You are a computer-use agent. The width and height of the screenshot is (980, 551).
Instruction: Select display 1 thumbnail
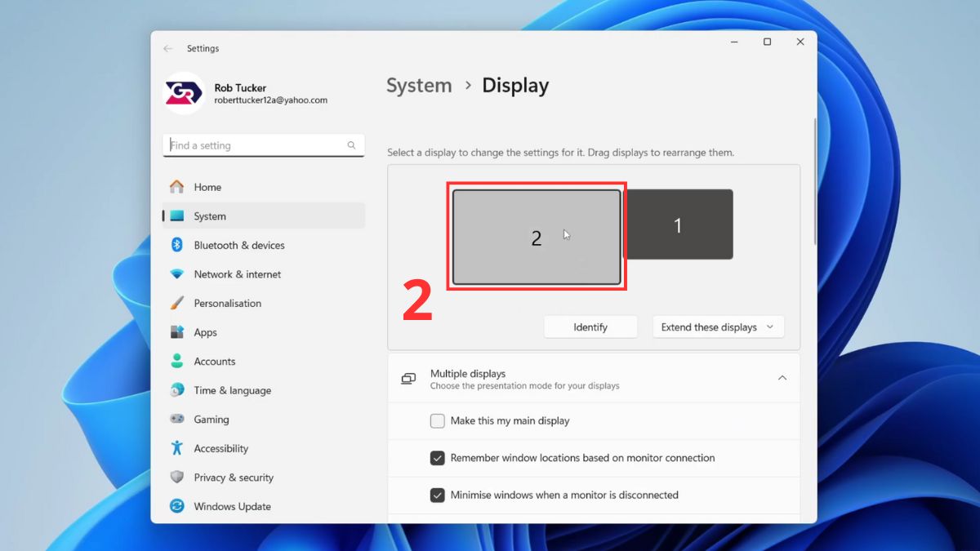point(679,224)
